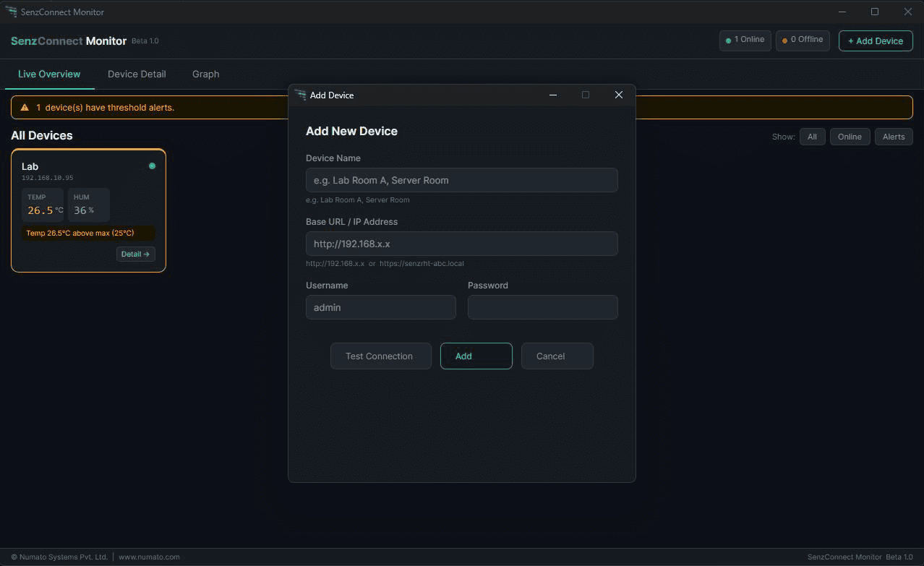Minimize the Add Device dialog

click(553, 95)
